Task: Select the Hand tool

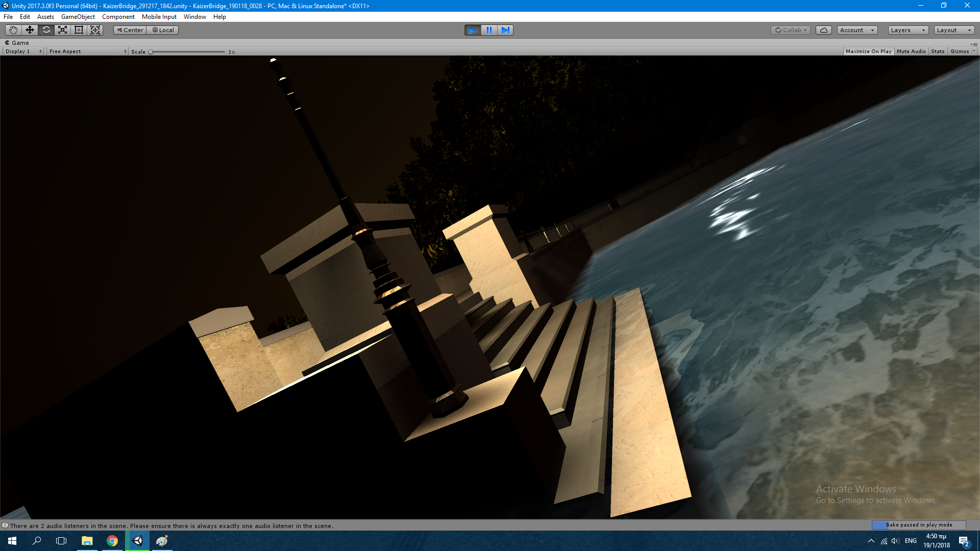Action: click(13, 30)
